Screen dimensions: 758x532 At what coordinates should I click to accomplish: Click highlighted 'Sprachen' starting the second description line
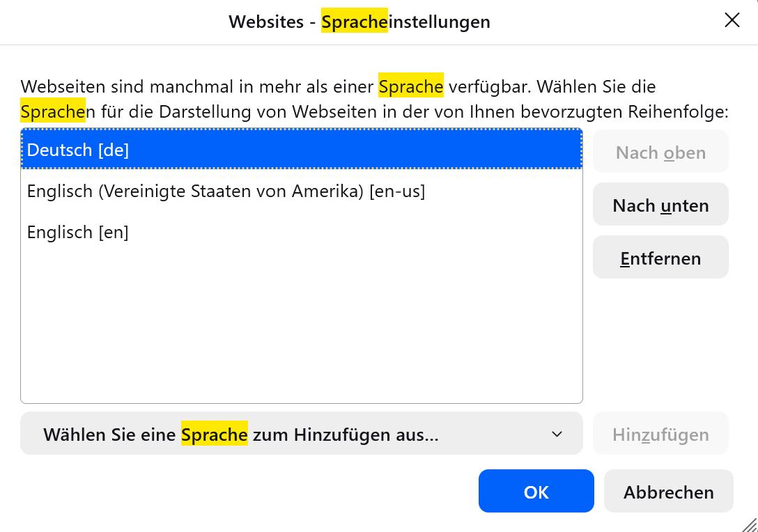tap(53, 111)
